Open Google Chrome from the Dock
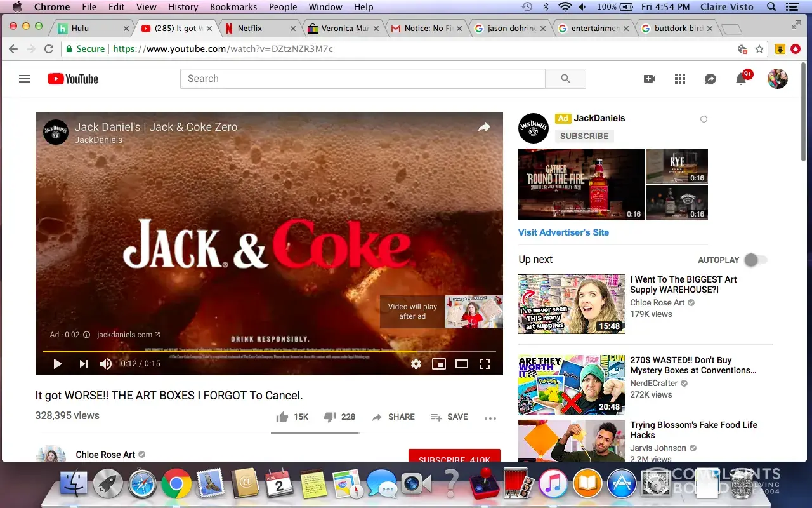Viewport: 812px width, 508px height. tap(176, 485)
